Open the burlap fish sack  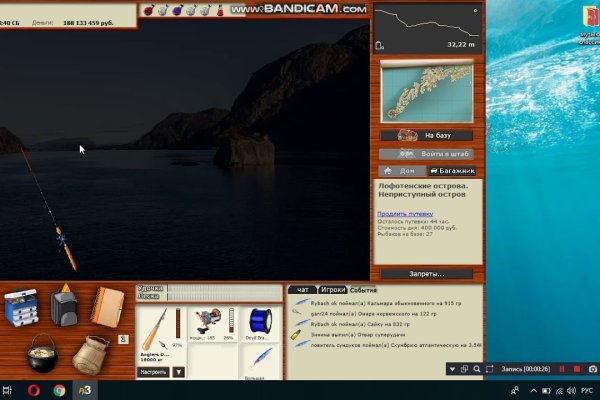92,353
